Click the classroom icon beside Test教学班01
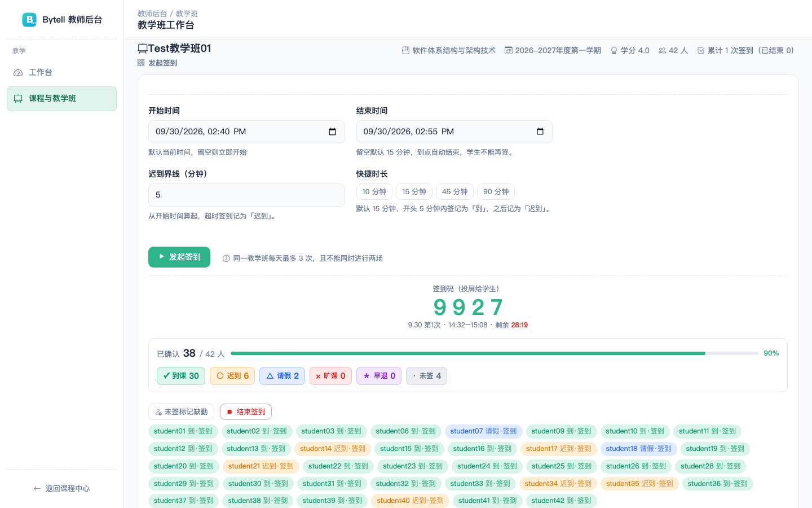Viewport: 812px width, 508px height. (x=143, y=49)
